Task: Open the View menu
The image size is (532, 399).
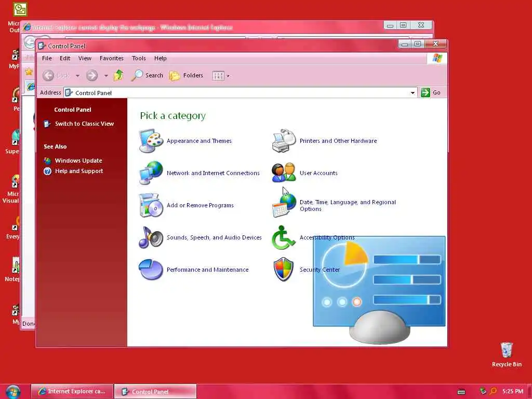Action: [85, 58]
